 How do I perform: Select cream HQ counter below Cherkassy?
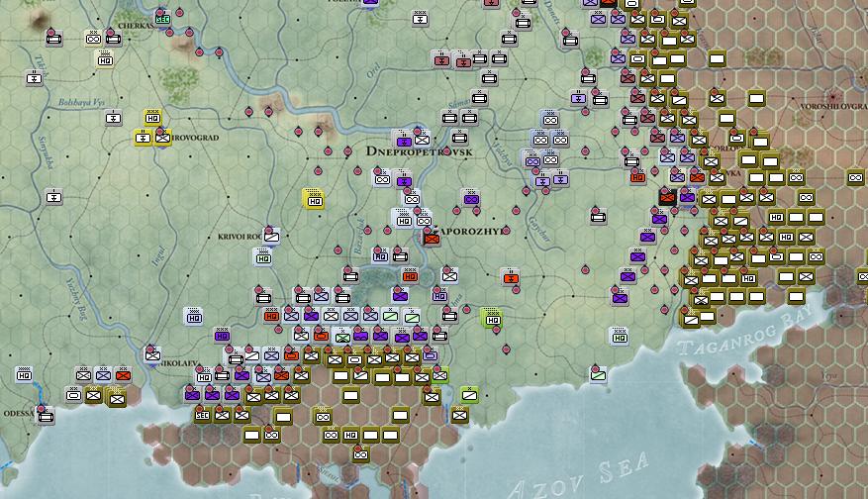click(105, 59)
